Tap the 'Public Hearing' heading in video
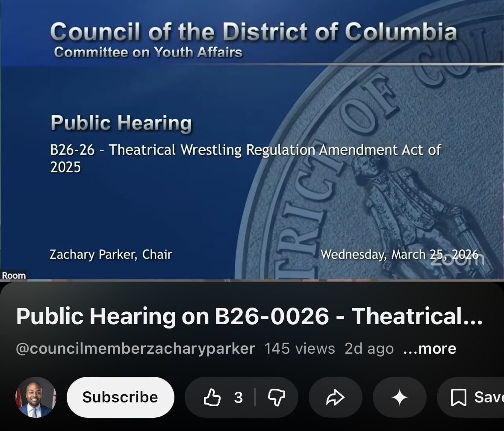 pos(121,123)
